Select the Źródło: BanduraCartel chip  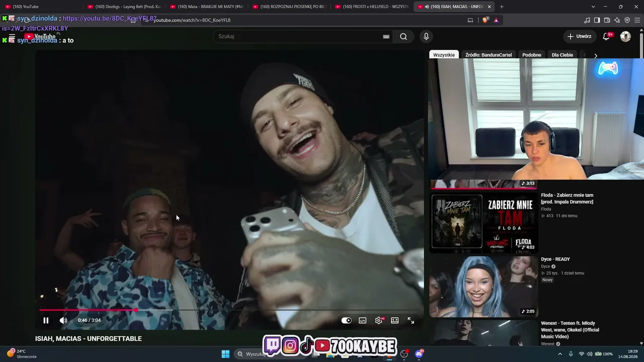[489, 55]
